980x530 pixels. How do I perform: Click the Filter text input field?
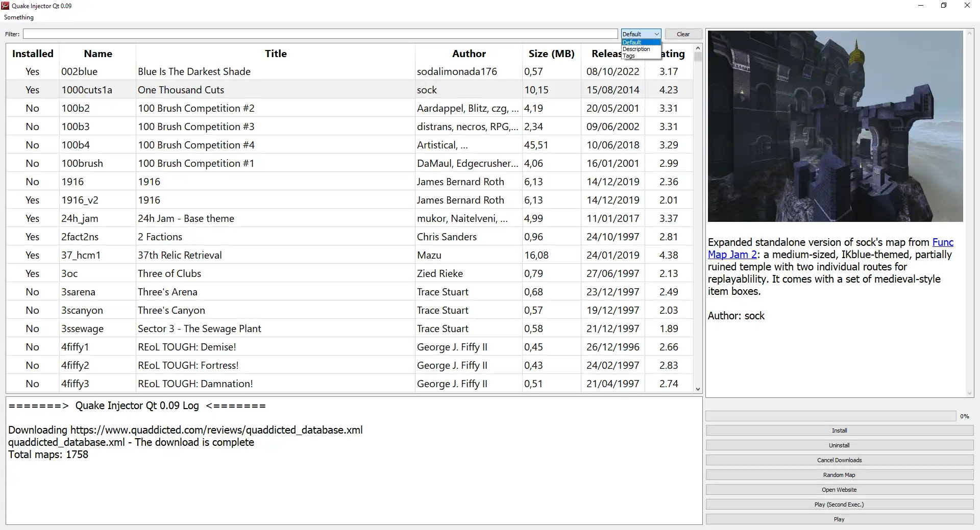[321, 34]
